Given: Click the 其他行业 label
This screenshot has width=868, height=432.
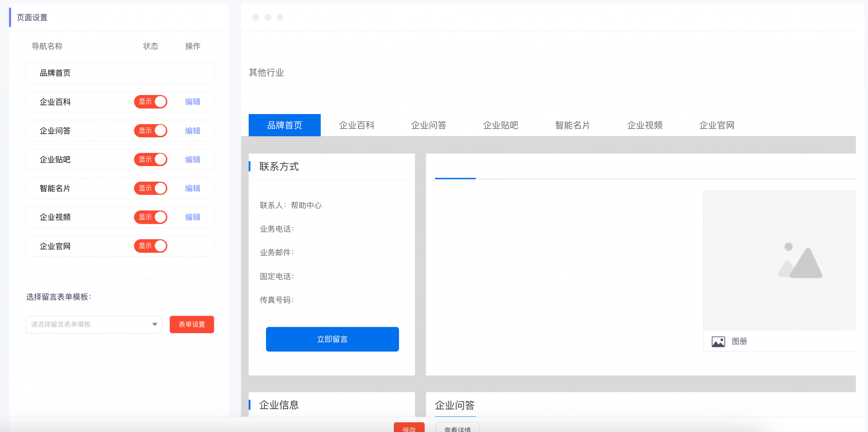Looking at the screenshot, I should pos(266,72).
